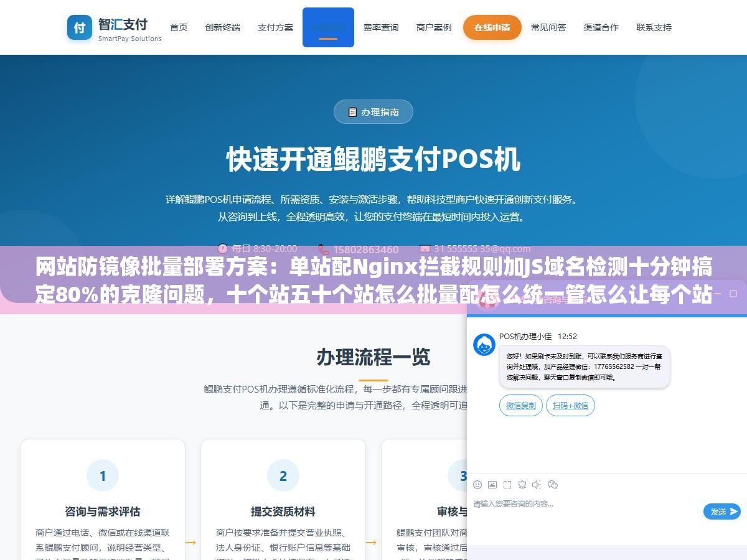Click the qq.com email address
Screen dimensions: 747x560
pyautogui.click(x=482, y=249)
